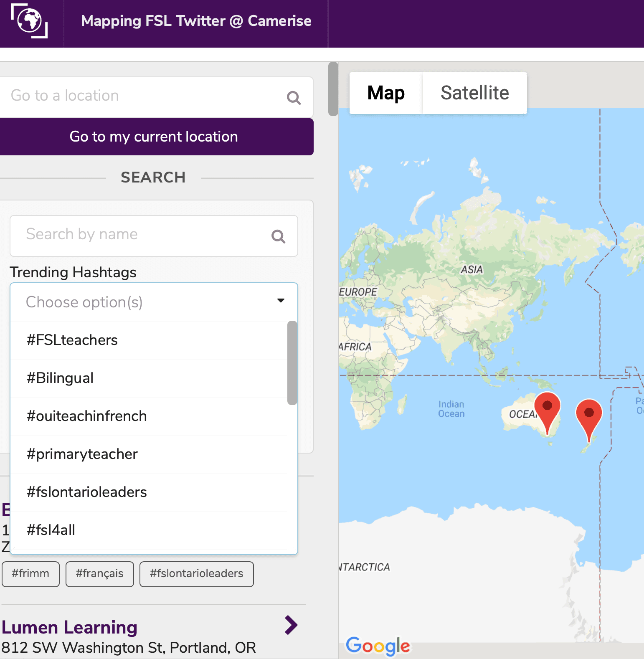This screenshot has height=659, width=644.
Task: Collapse the Trending Hashtags dropdown arrow
Action: (281, 301)
